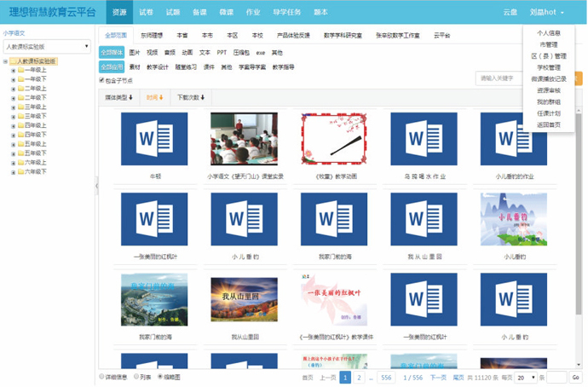Open the sunset 我从山里回 picture thumbnail
The image size is (588, 387).
[244, 299]
